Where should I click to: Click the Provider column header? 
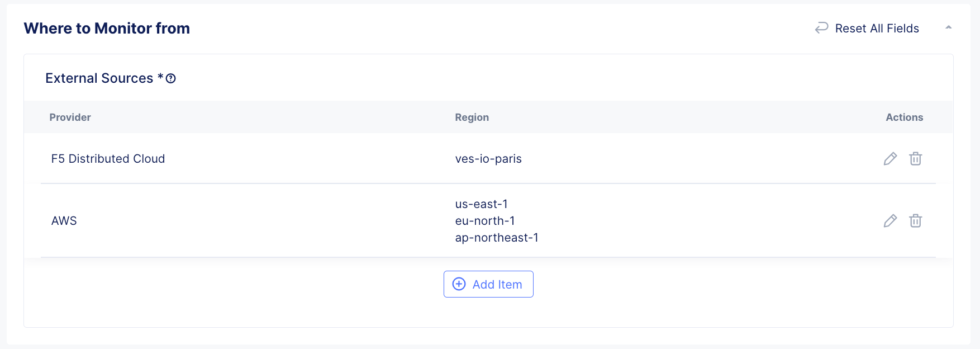pyautogui.click(x=70, y=117)
